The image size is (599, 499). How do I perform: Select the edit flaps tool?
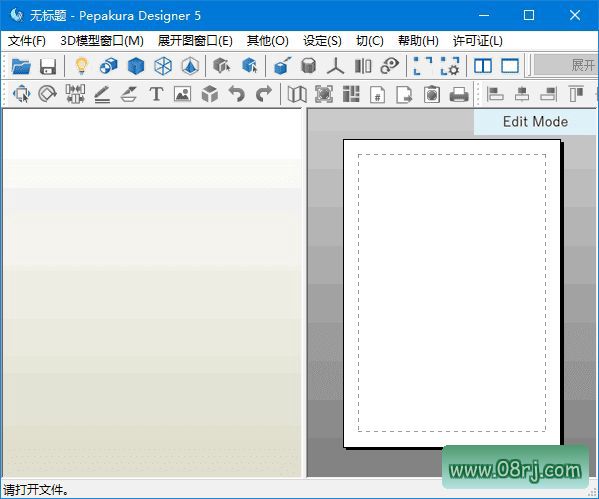point(129,94)
